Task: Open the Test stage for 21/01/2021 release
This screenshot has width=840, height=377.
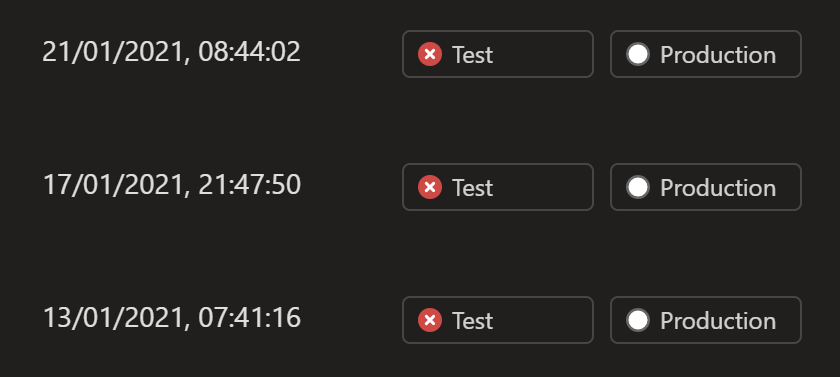Action: coord(498,54)
